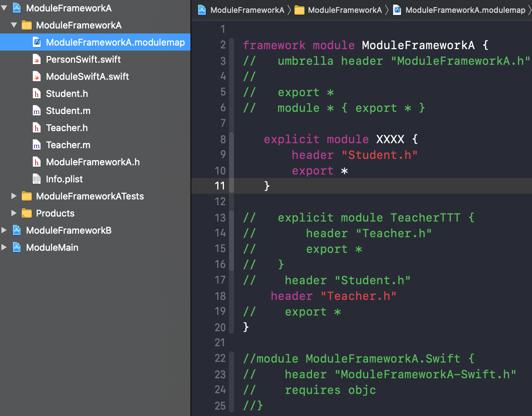The height and width of the screenshot is (416, 532).
Task: Click the Products folder icon
Action: pos(27,213)
